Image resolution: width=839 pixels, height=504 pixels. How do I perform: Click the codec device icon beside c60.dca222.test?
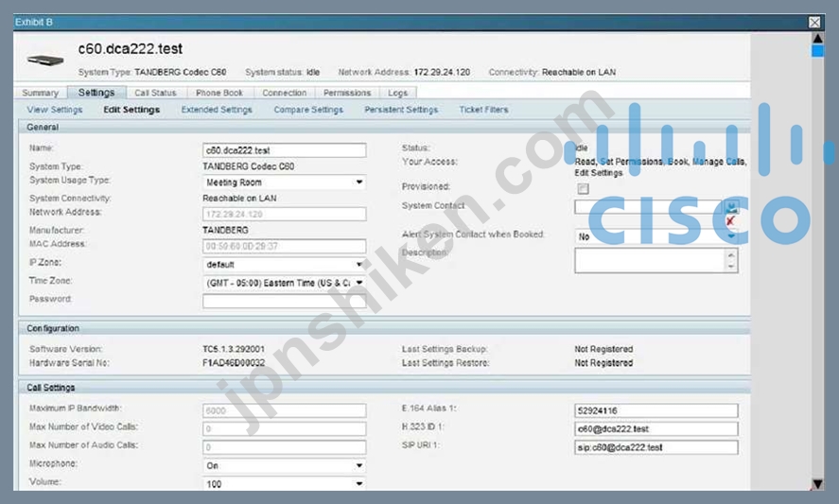coord(45,60)
